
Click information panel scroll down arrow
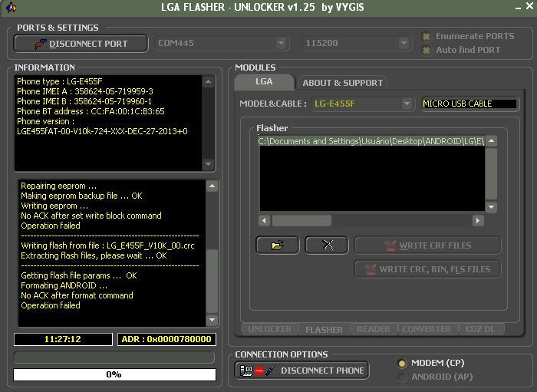click(x=208, y=163)
